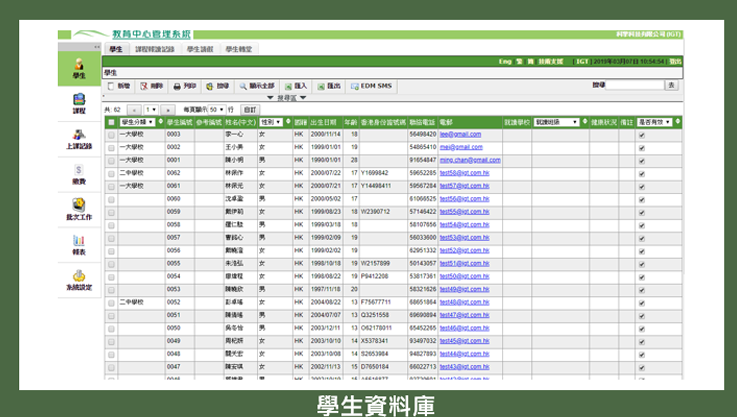The width and height of the screenshot is (737, 417).
Task: Go to the next page of results
Action: click(x=168, y=110)
